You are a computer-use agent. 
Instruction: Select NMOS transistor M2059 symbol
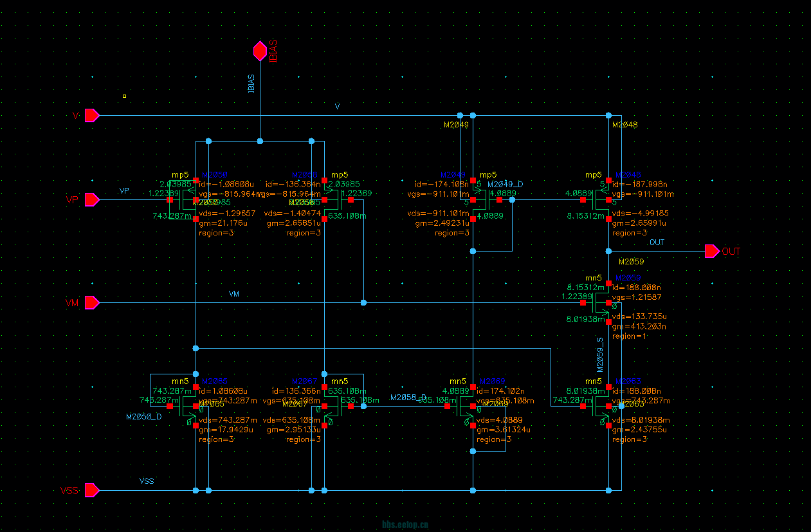[x=602, y=302]
